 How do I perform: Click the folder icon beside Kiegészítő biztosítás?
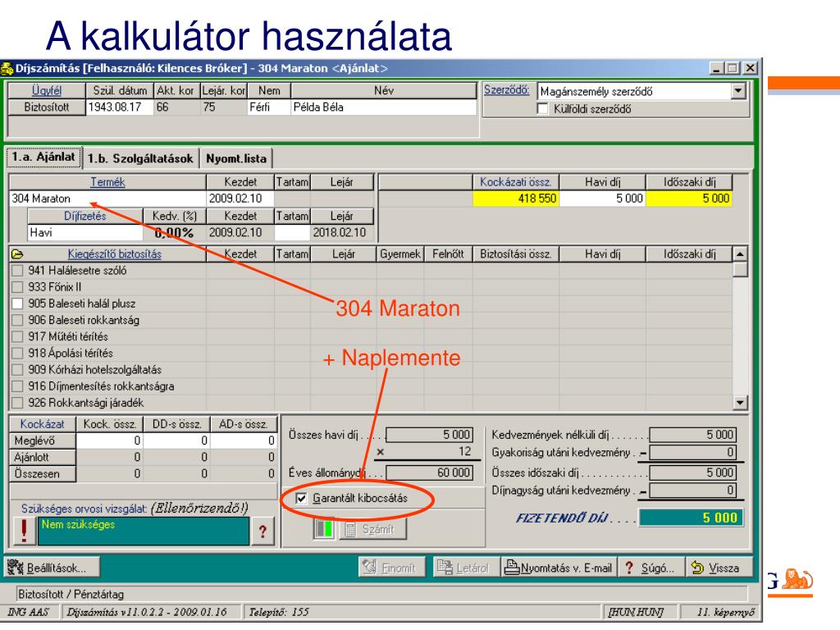pos(17,254)
